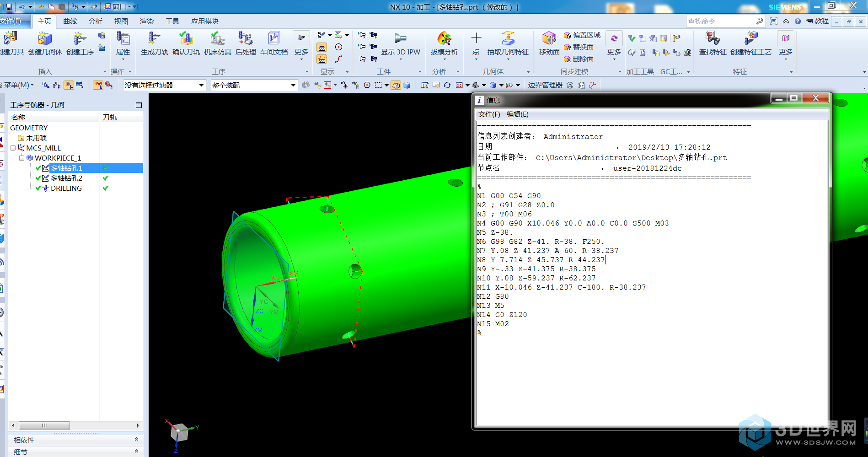
Task: Click the 生成刀轨 (Generate Tool Path) icon
Action: click(154, 39)
